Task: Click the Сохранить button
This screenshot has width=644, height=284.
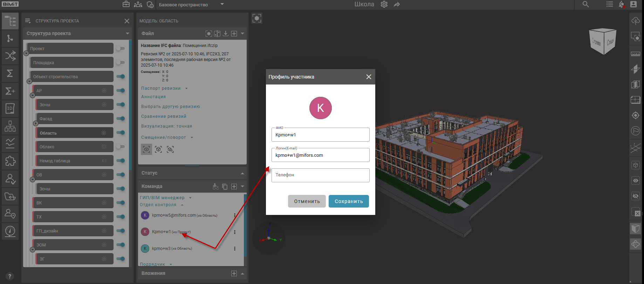Action: pyautogui.click(x=348, y=201)
